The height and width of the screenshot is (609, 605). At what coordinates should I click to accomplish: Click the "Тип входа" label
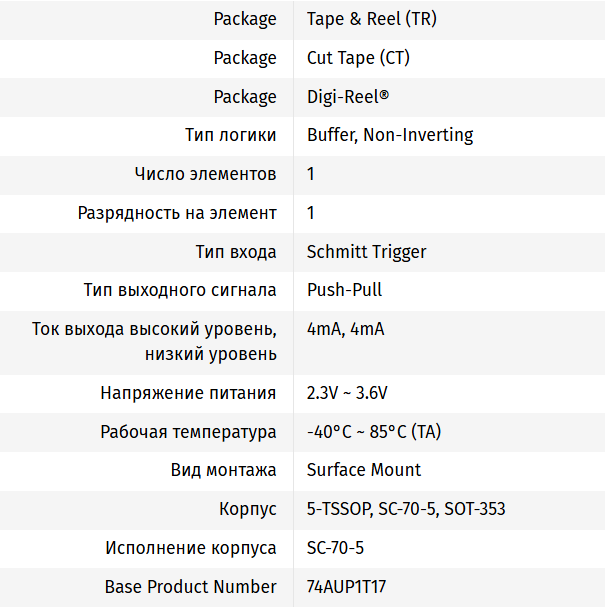(x=236, y=252)
